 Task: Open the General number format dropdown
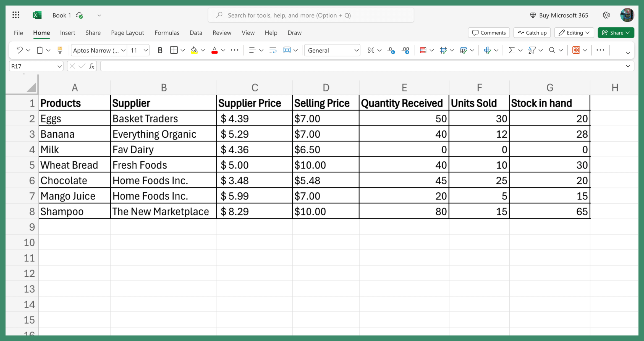tap(356, 50)
